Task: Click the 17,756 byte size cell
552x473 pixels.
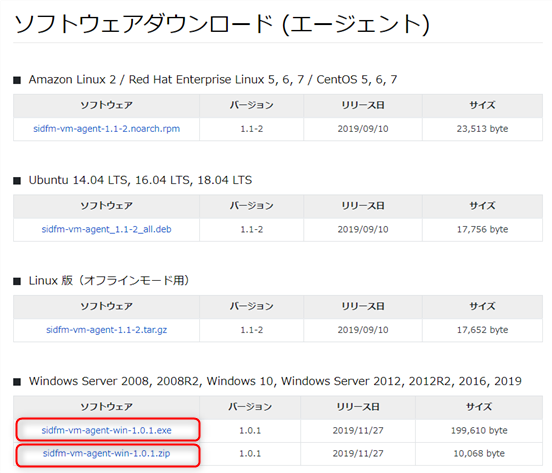Action: (482, 229)
